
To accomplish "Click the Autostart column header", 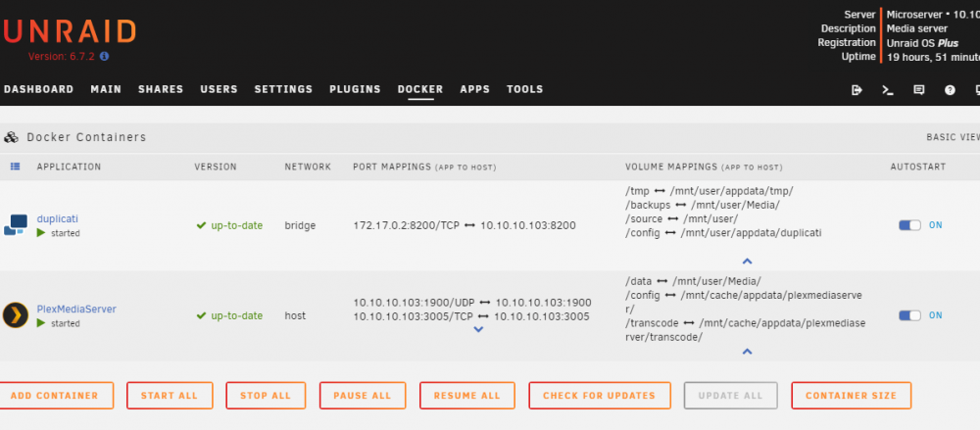I will [x=918, y=167].
